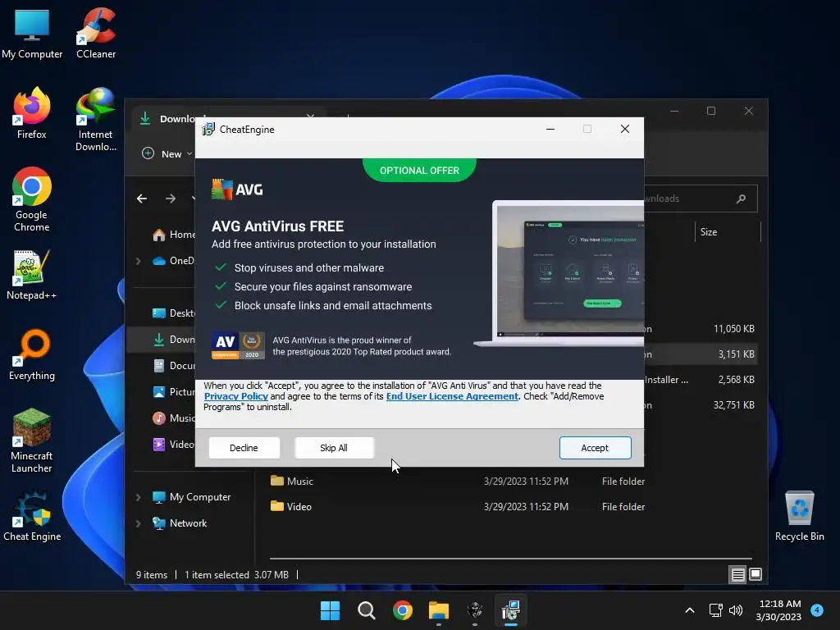Open My Computer desktop icon
840x630 pixels.
pos(32,34)
